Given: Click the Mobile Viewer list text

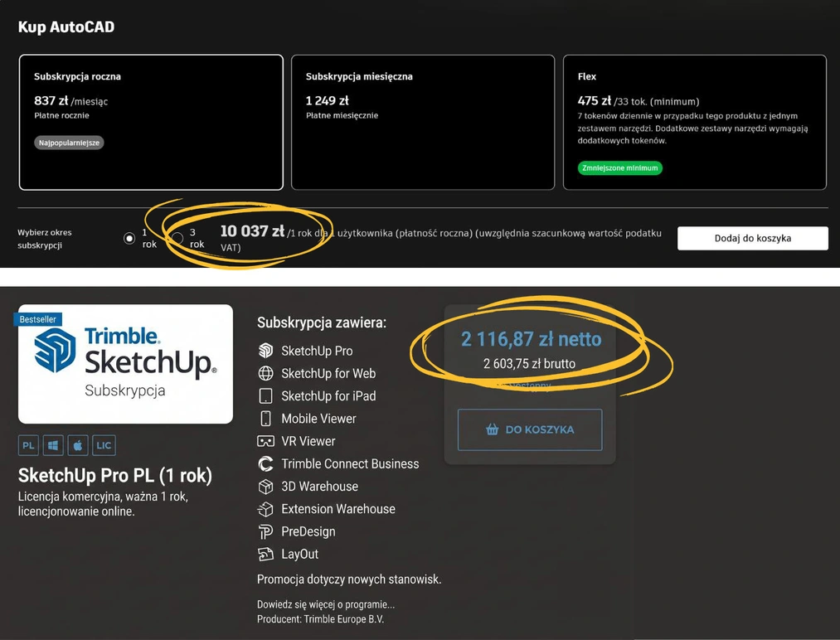Looking at the screenshot, I should (318, 419).
